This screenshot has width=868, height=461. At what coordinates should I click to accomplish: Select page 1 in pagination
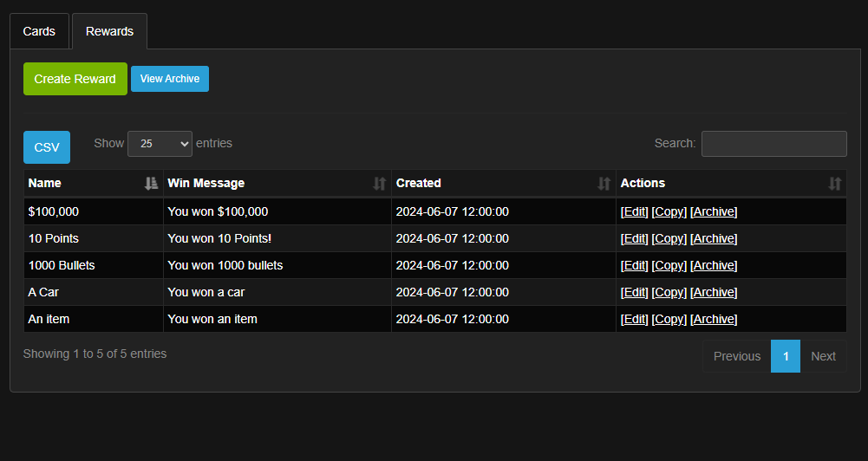(x=786, y=356)
